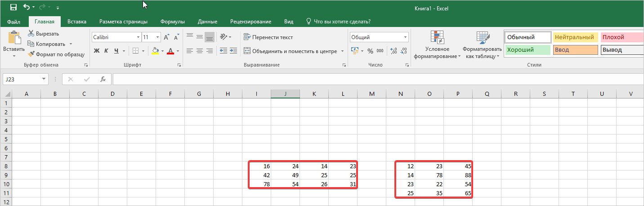Click the Save icon in quick access toolbar
644x206 pixels.
(x=13, y=7)
